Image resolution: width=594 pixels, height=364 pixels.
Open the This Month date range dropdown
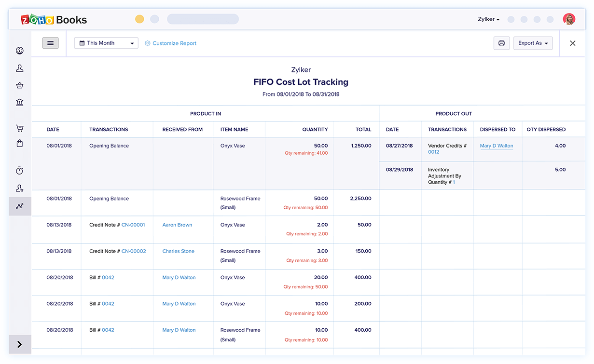coord(106,43)
